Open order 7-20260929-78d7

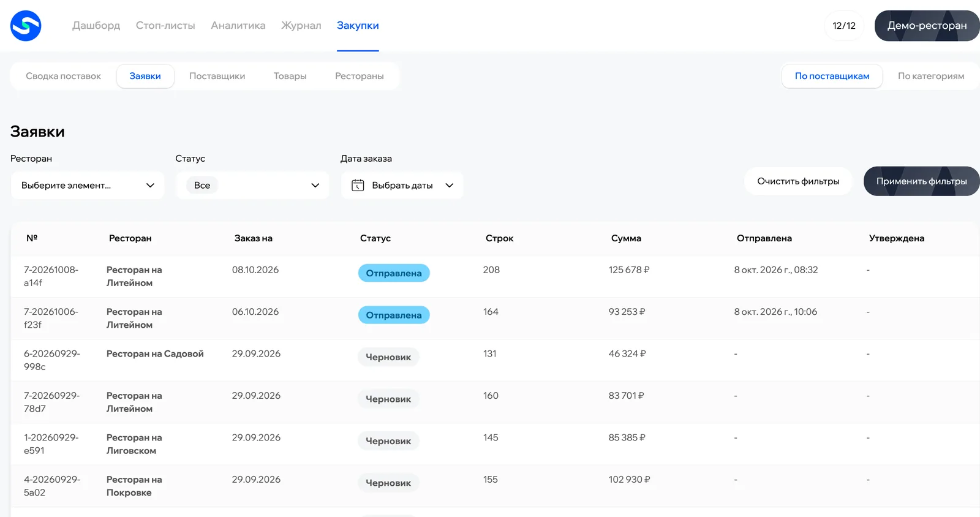pos(52,402)
